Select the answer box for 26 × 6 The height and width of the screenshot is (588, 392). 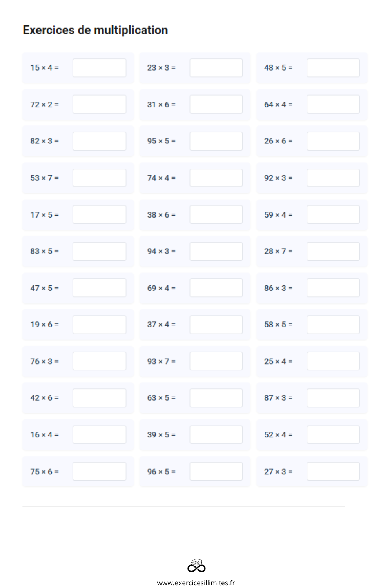point(333,141)
